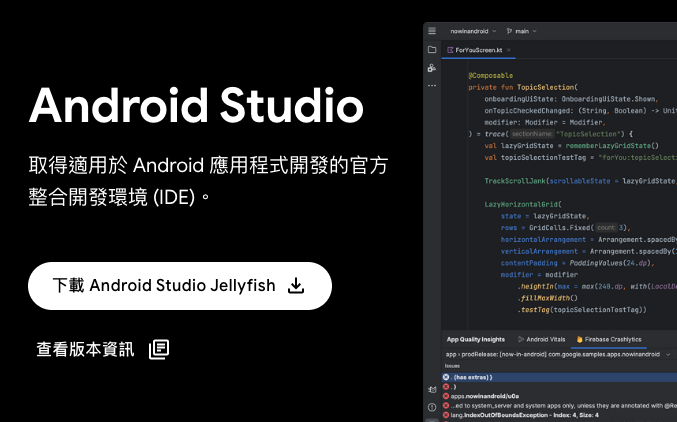Click 'private fun TopicSelection(' code line

coord(523,87)
